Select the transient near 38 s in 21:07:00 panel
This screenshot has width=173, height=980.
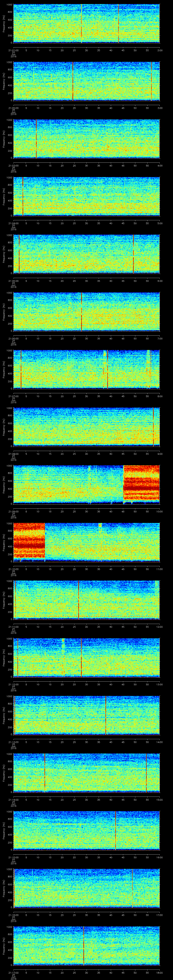pos(107,369)
